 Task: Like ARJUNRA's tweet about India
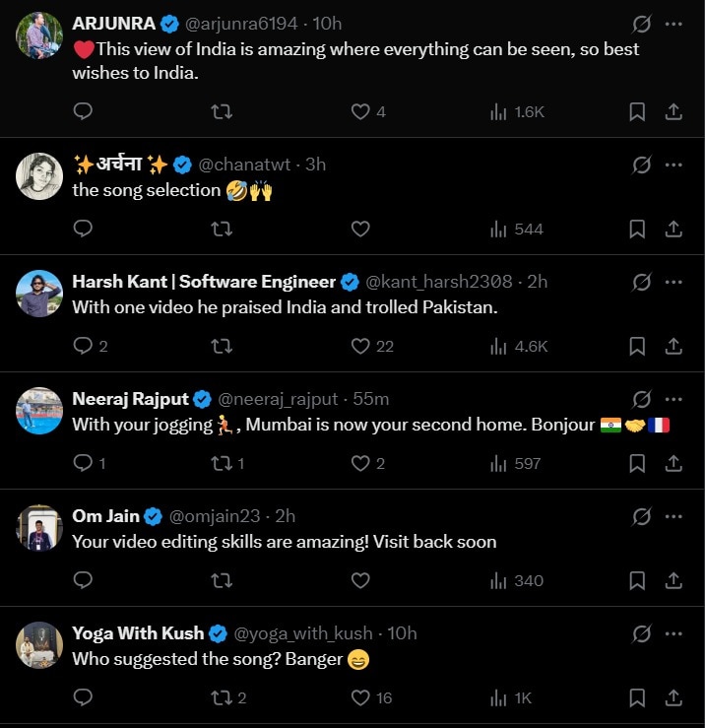tap(360, 112)
